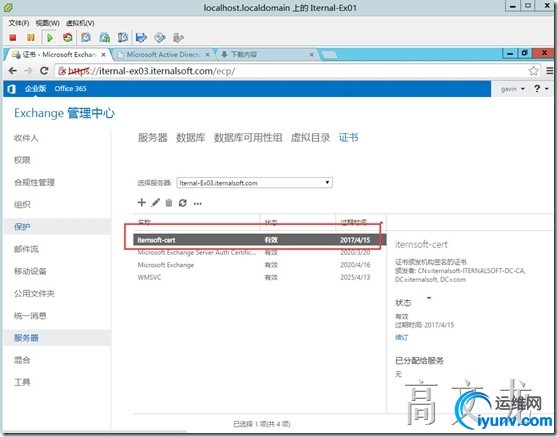Click the 续订 renew link
Screen dimensions: 558x437
(x=401, y=337)
